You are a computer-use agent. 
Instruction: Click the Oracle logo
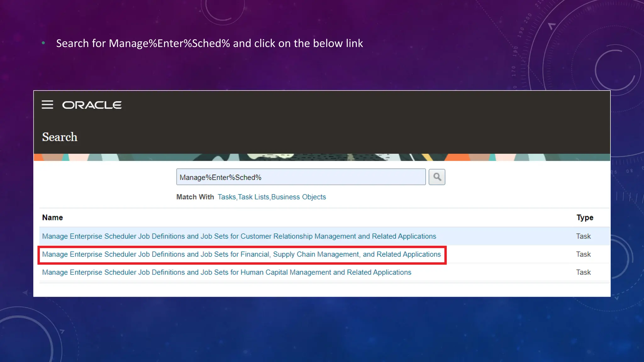[92, 105]
